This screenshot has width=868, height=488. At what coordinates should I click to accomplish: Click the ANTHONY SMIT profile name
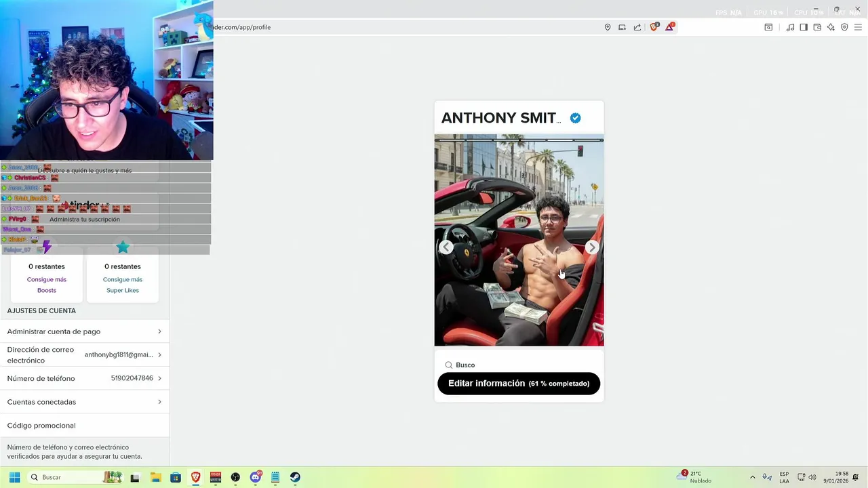(501, 118)
